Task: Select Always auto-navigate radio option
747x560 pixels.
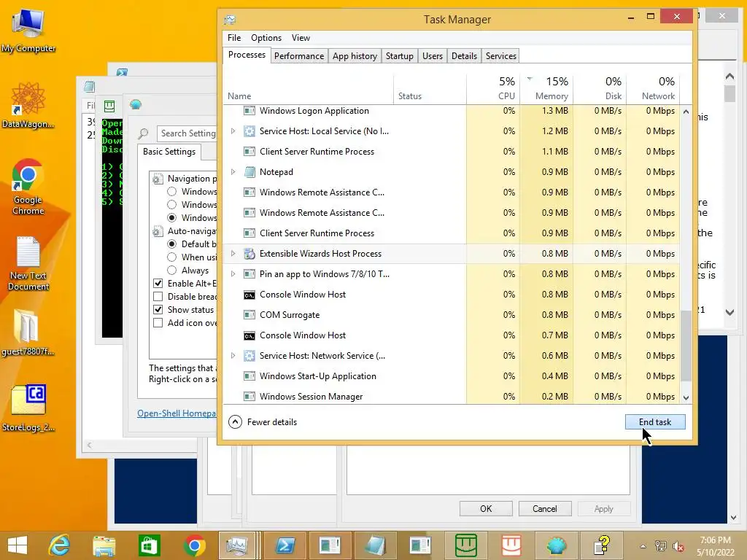Action: 172,270
